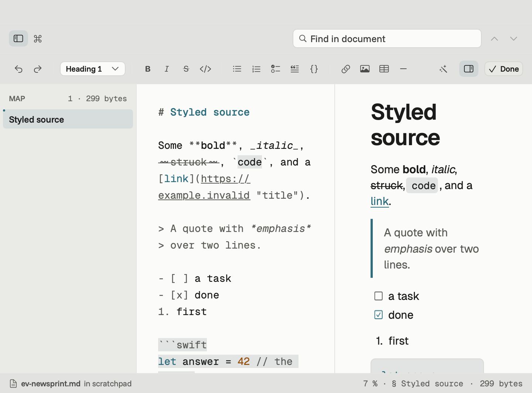Undo the last edit
The image size is (532, 393).
[18, 69]
